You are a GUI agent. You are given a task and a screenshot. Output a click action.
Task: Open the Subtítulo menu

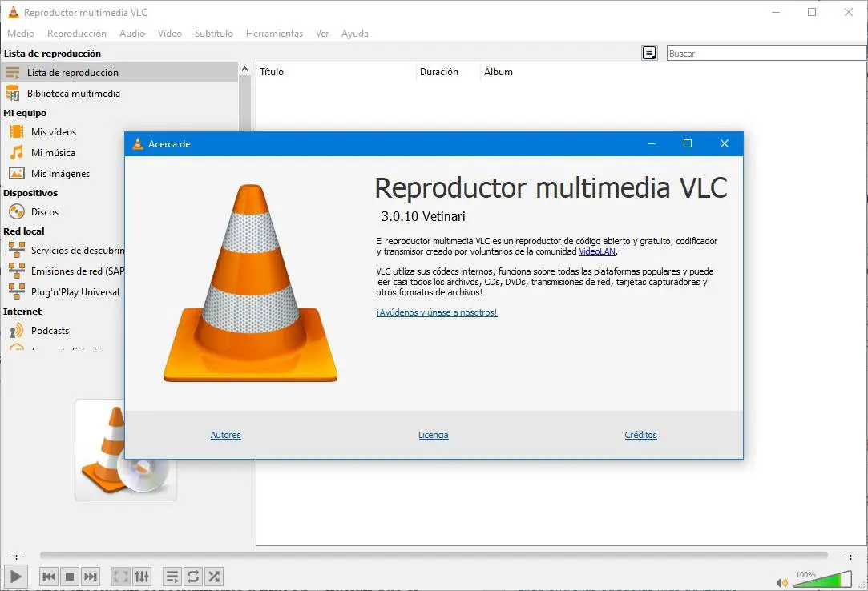pyautogui.click(x=214, y=33)
